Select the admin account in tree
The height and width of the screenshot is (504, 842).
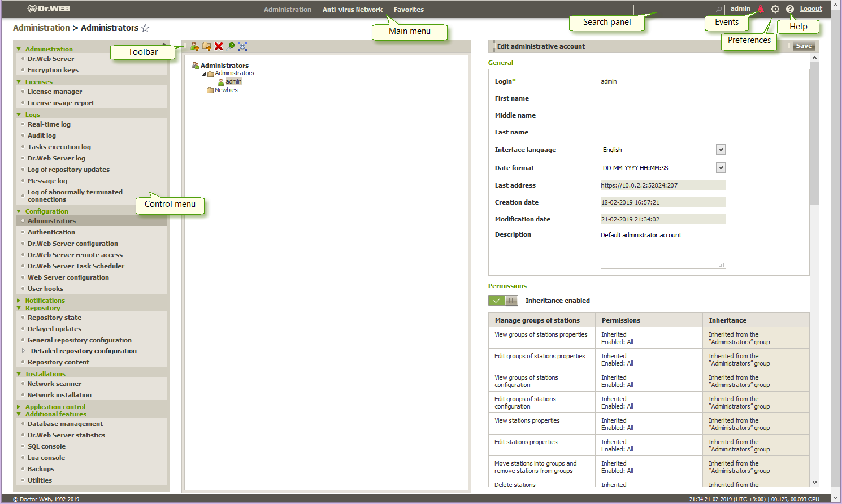233,82
